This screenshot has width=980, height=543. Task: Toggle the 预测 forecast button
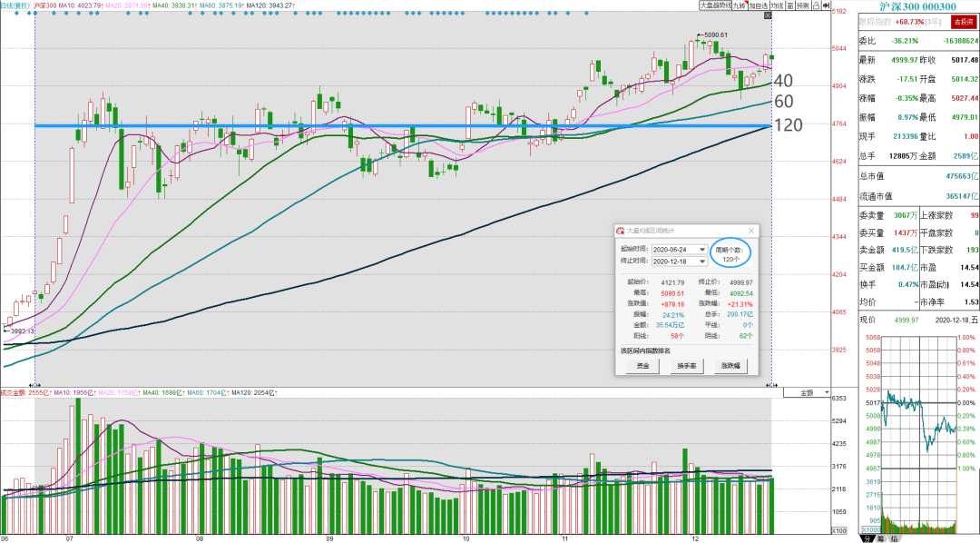coord(803,5)
